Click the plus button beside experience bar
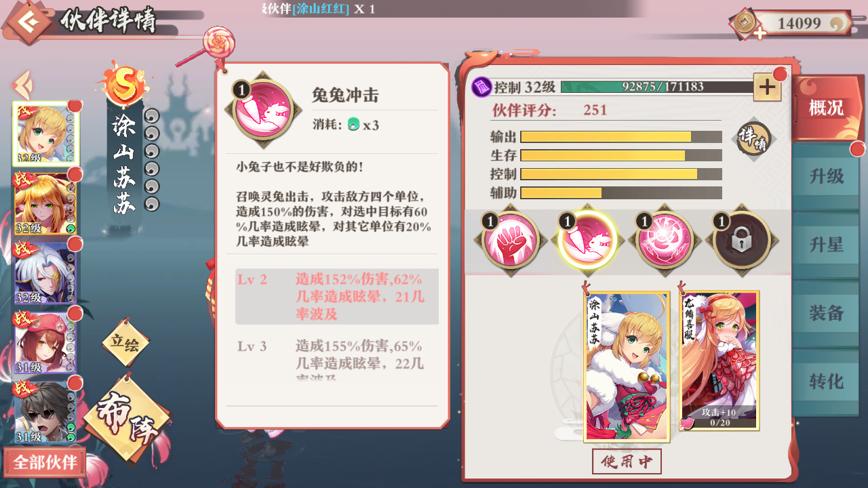The height and width of the screenshot is (488, 868). pos(767,87)
